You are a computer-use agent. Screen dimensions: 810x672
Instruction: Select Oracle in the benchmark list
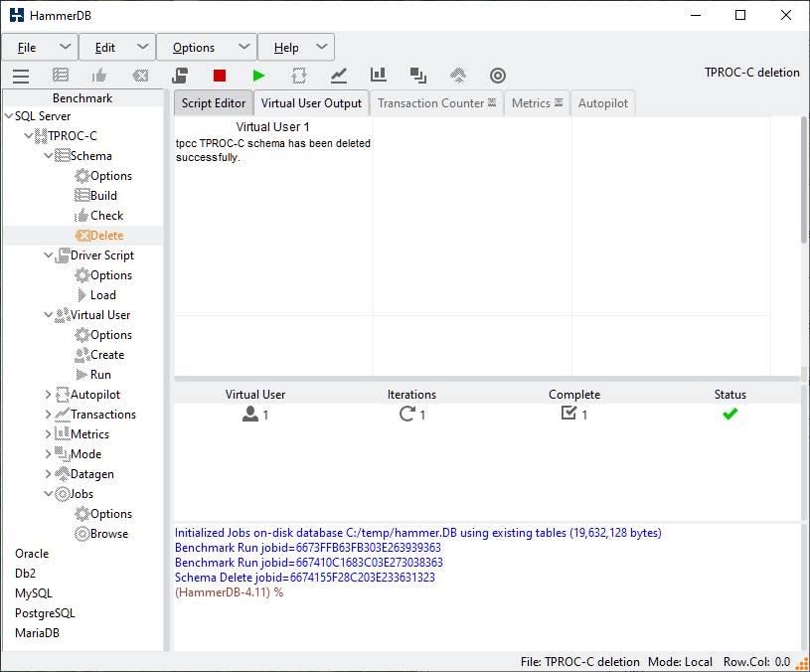[x=32, y=554]
